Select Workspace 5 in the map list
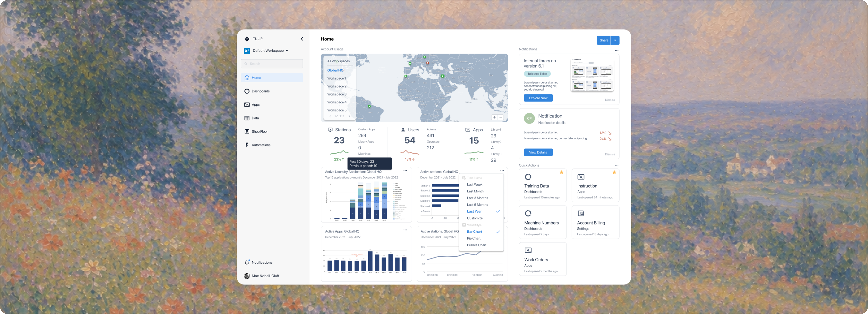Viewport: 868px width, 314px height. pos(336,110)
